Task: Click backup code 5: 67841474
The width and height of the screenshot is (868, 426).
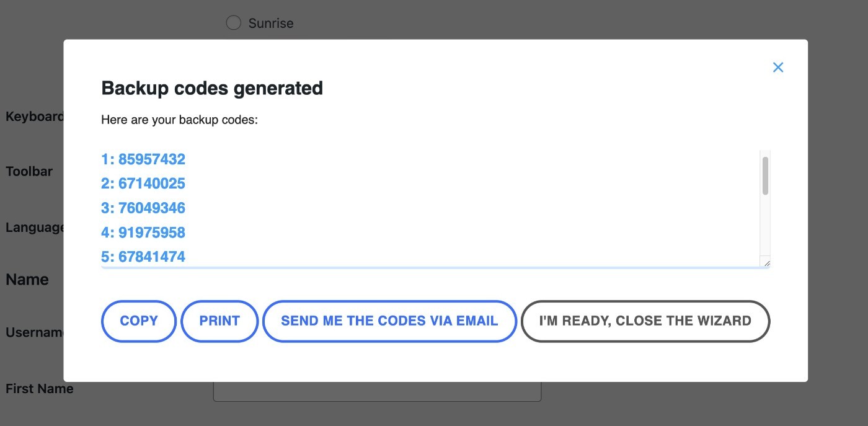Action: (143, 257)
